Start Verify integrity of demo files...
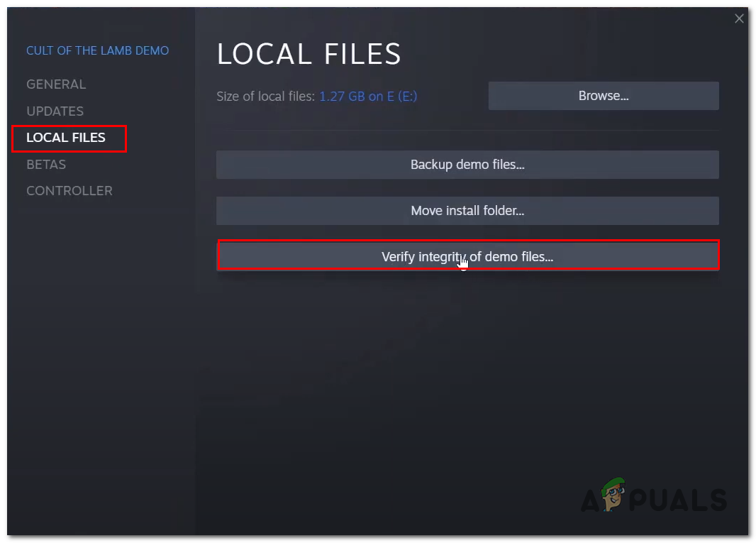The width and height of the screenshot is (756, 543). click(x=467, y=256)
